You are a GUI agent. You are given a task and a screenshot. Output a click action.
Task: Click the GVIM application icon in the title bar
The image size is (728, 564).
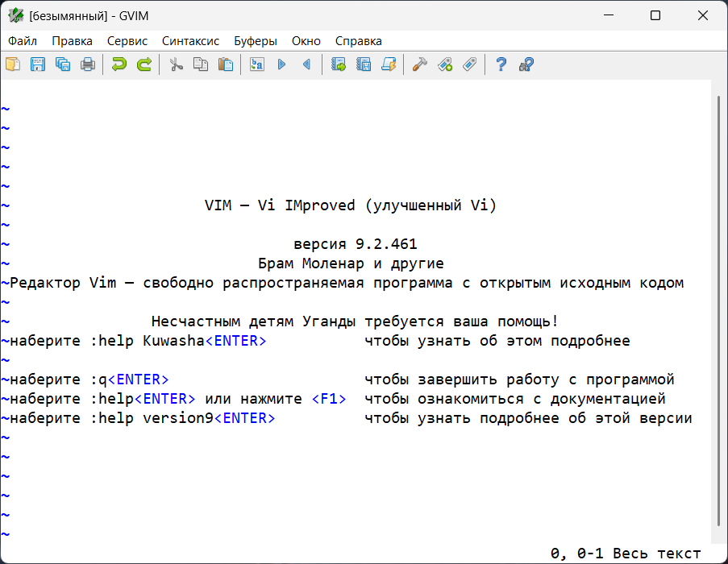coord(16,16)
